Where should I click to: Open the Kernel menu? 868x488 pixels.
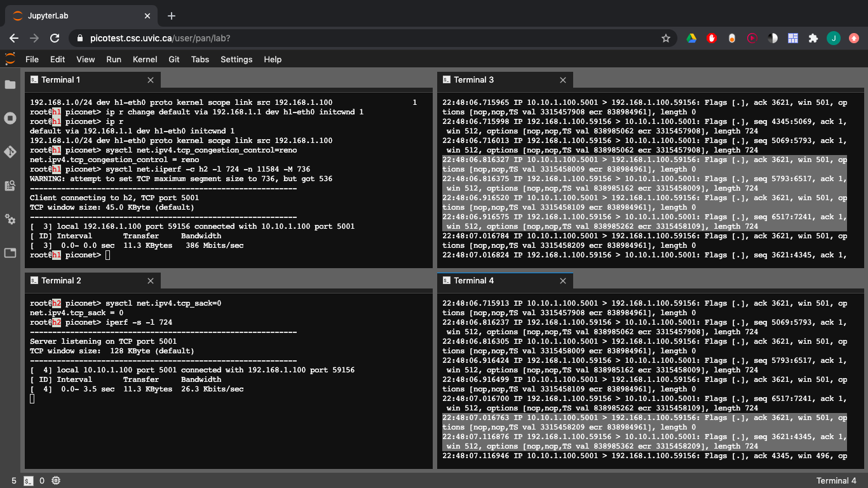point(145,59)
